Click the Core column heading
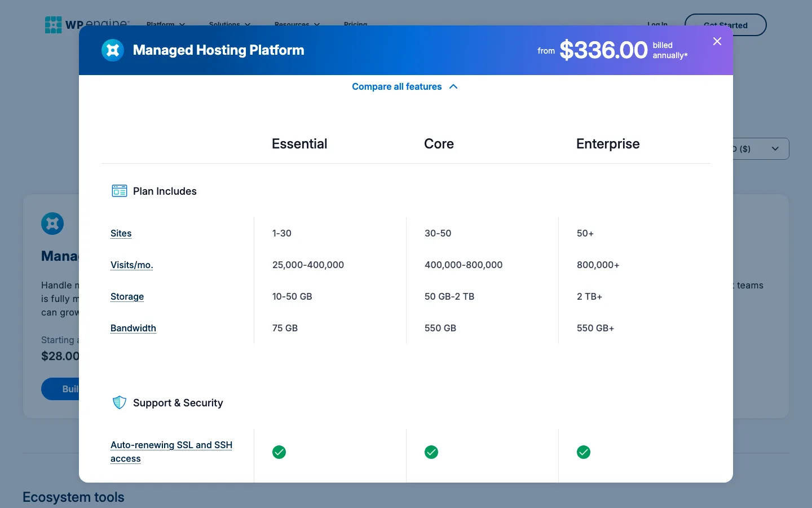812x508 pixels. tap(439, 144)
